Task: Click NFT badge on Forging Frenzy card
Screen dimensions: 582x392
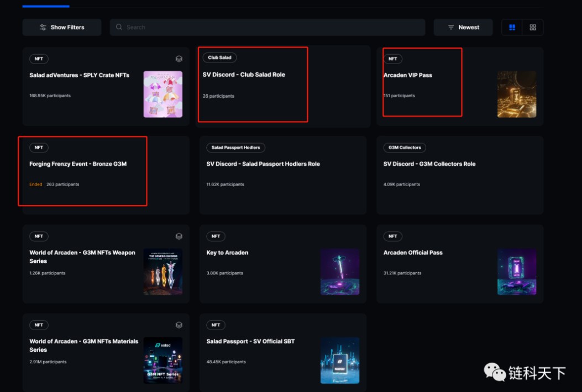Action: pos(39,147)
